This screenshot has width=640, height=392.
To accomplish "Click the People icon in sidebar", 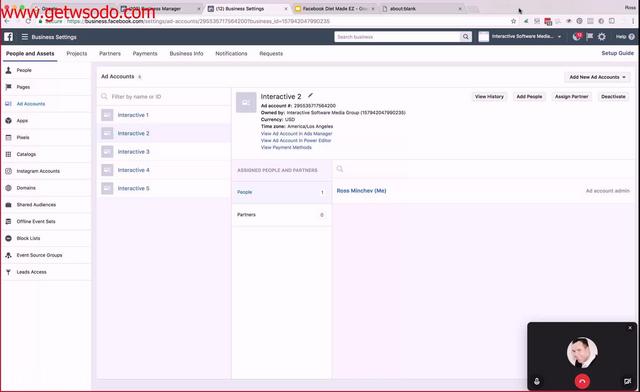I will 8,70.
